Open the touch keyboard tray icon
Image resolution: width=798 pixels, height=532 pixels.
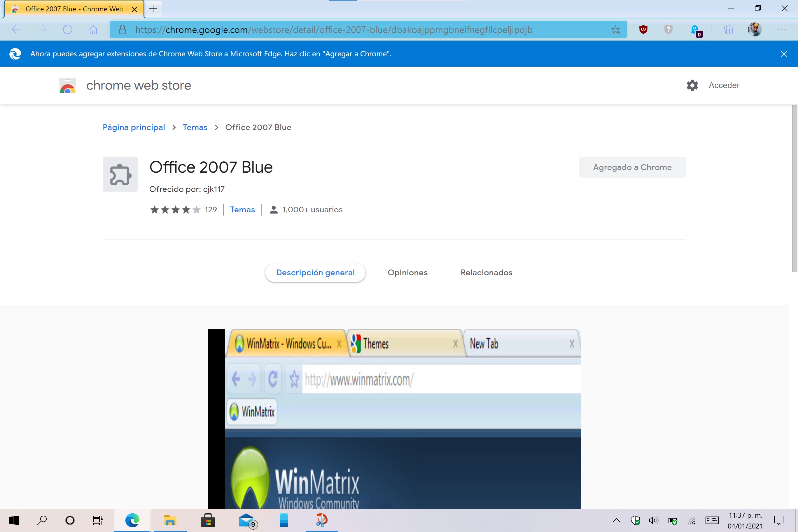712,520
